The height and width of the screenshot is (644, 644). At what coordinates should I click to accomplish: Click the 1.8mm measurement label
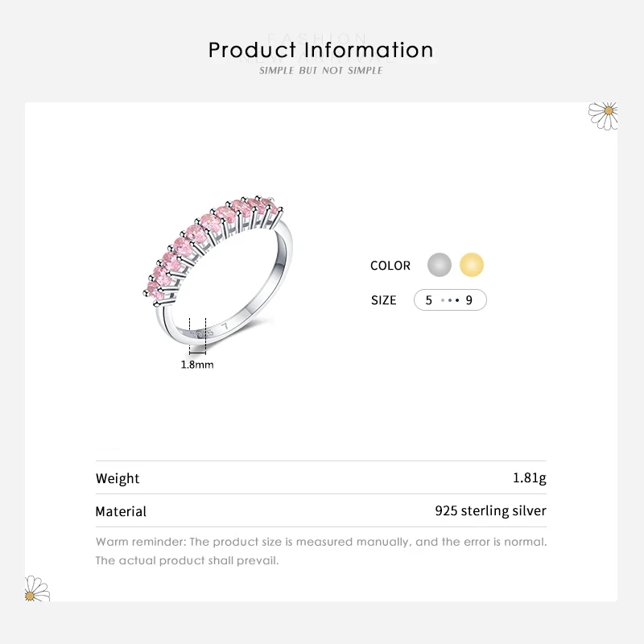click(197, 365)
